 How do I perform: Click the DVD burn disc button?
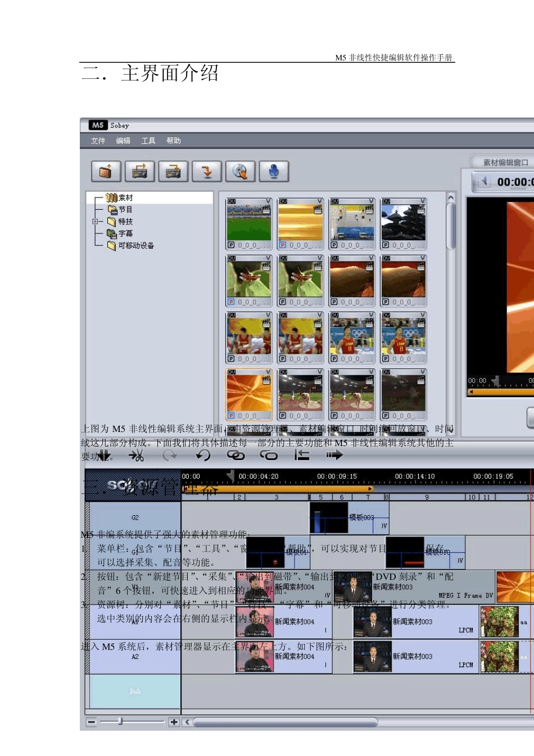point(240,171)
